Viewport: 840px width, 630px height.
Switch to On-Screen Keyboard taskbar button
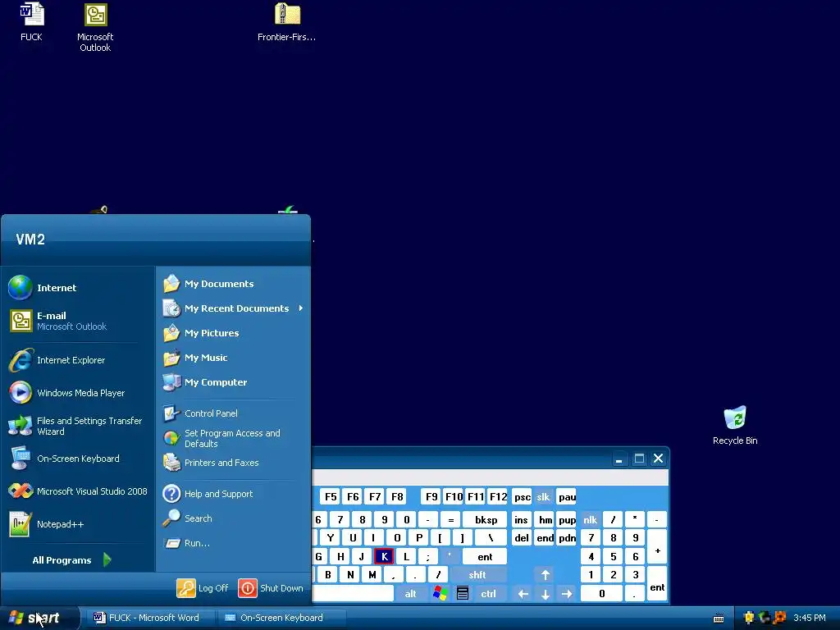282,618
